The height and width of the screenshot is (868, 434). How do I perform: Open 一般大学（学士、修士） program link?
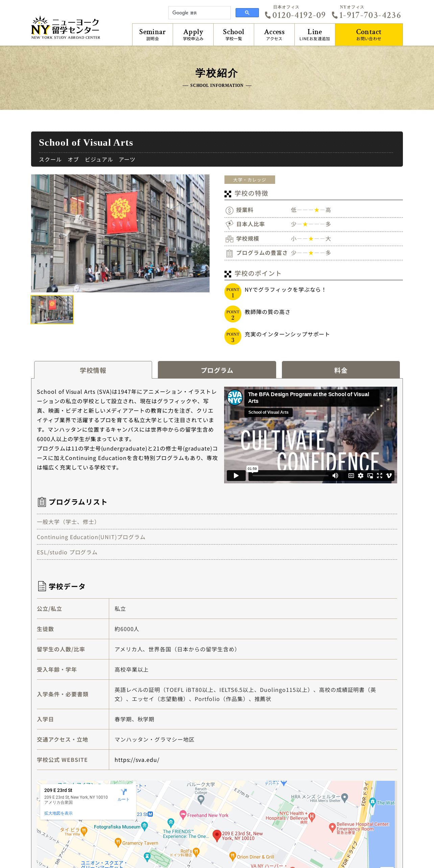(68, 522)
